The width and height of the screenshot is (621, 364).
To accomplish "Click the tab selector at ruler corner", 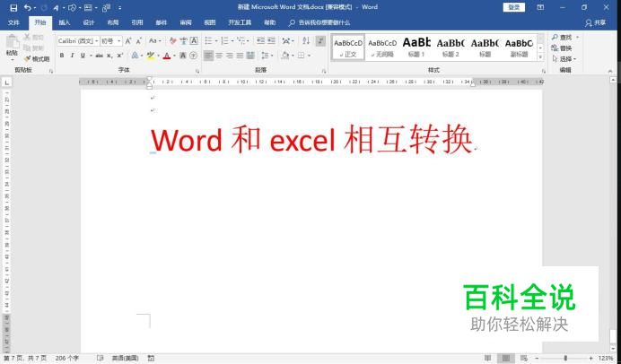I will [x=7, y=82].
